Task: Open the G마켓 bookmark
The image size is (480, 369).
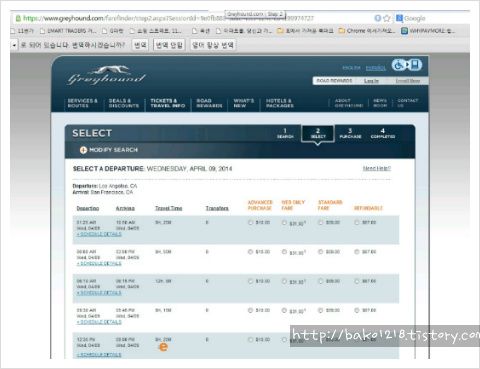Action: coord(113,31)
